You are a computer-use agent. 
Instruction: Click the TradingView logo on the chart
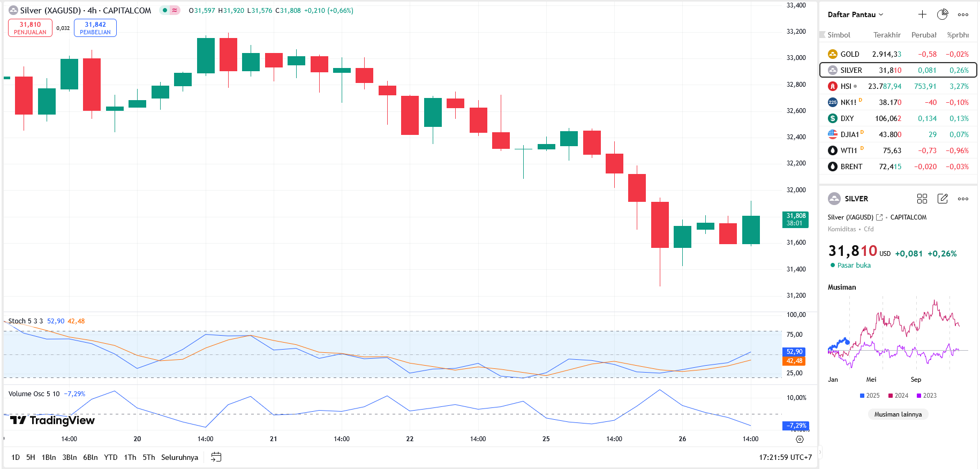pyautogui.click(x=52, y=420)
